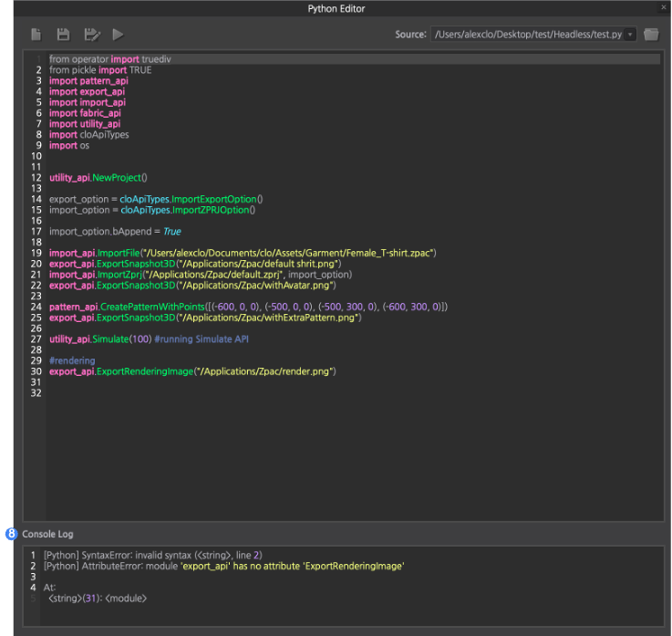Screen dimensions: 672x636
Task: Click the 'import pattern_api' line
Action: point(88,80)
